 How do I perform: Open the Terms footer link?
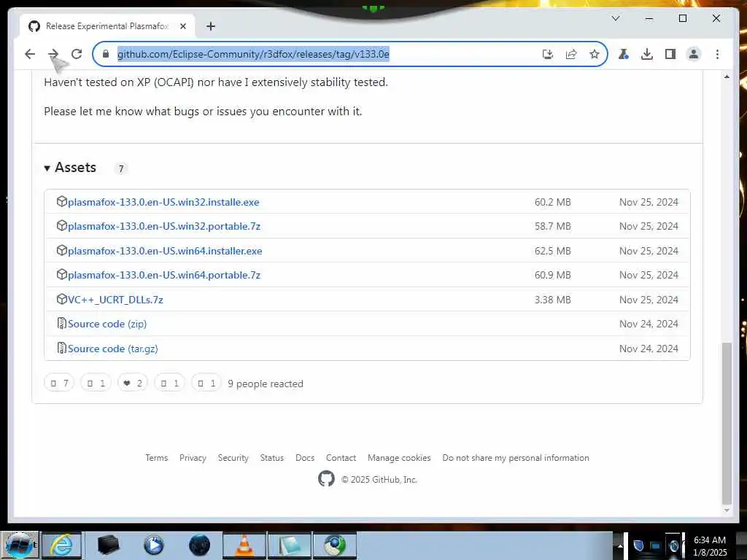157,458
